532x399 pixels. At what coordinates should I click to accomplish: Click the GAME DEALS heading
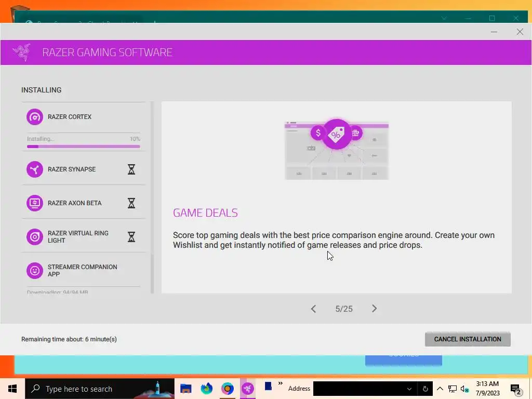(205, 212)
